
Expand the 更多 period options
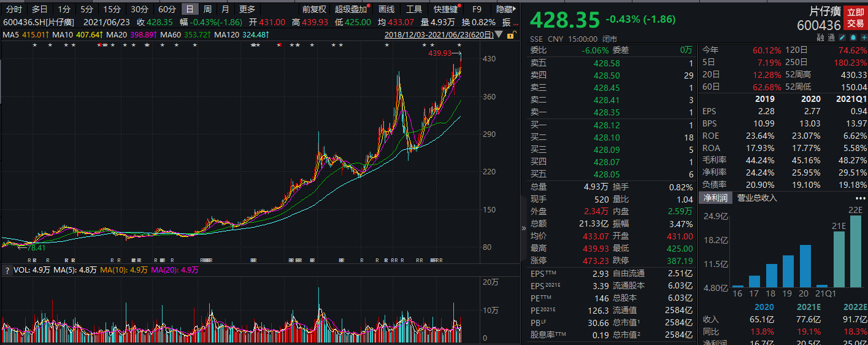pos(247,9)
